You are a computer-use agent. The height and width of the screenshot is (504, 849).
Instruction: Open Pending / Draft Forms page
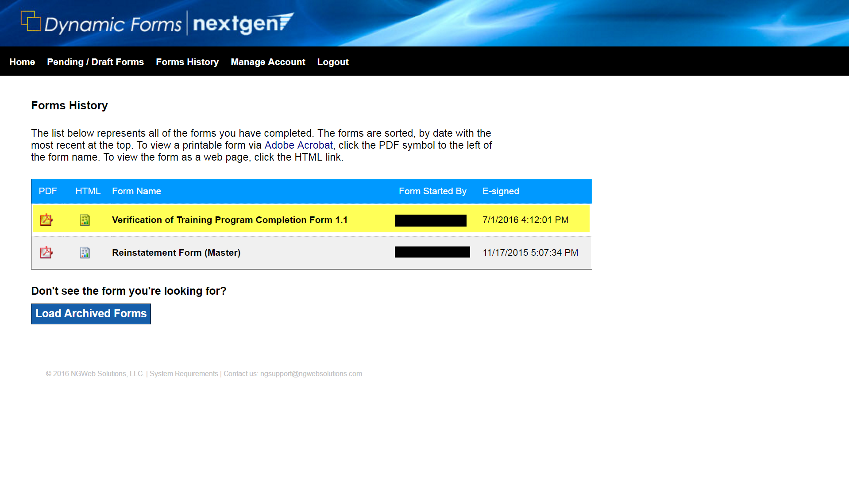click(x=95, y=62)
